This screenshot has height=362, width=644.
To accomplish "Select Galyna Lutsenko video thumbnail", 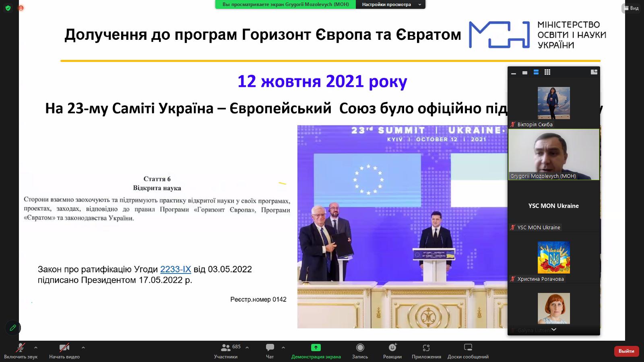I will 554,309.
